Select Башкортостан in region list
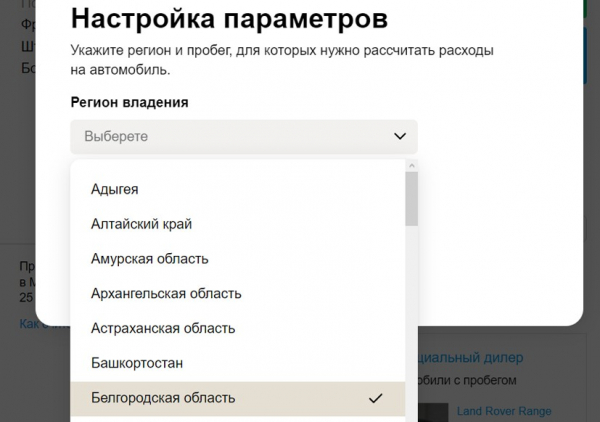The height and width of the screenshot is (422, 600). (137, 363)
